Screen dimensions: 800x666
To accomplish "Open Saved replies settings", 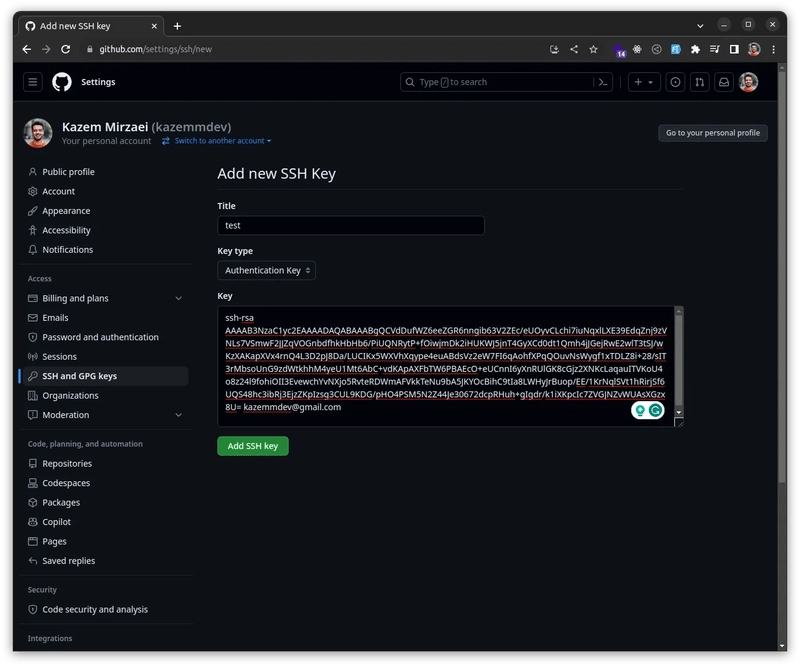I will [68, 561].
